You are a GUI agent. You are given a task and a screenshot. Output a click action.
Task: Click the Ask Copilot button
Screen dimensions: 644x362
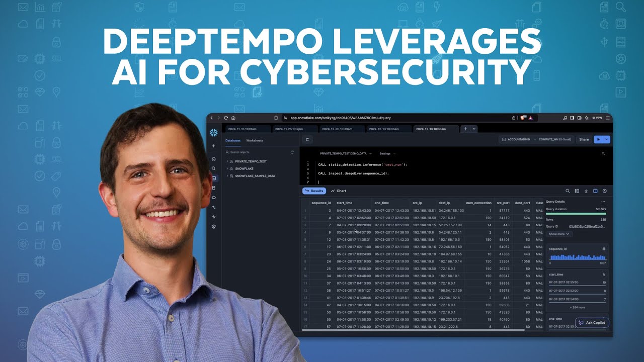point(592,323)
